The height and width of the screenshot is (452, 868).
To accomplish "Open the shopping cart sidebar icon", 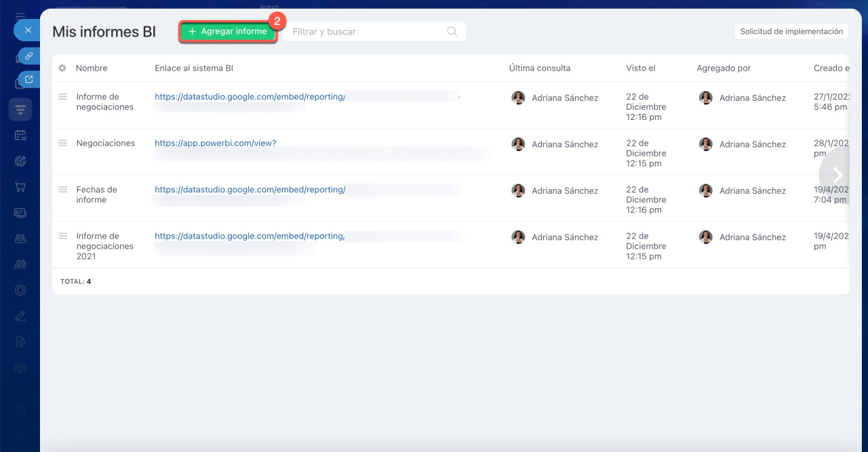I will pyautogui.click(x=20, y=187).
